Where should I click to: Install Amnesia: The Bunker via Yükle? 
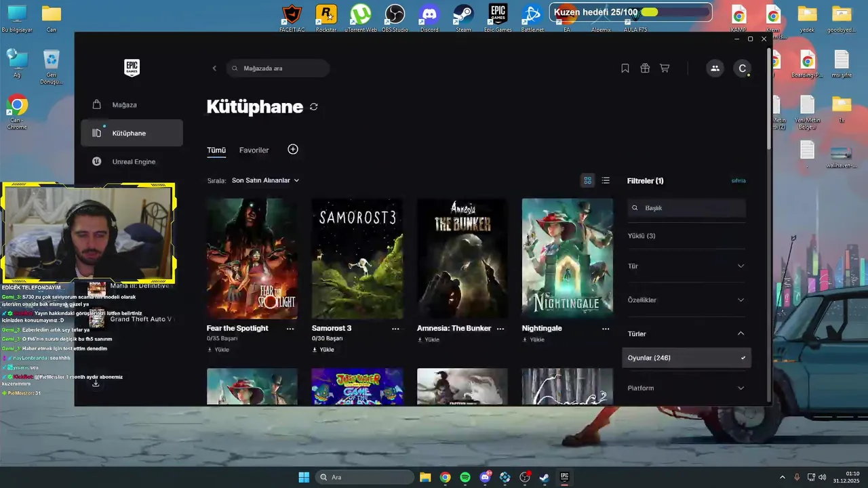[428, 340]
